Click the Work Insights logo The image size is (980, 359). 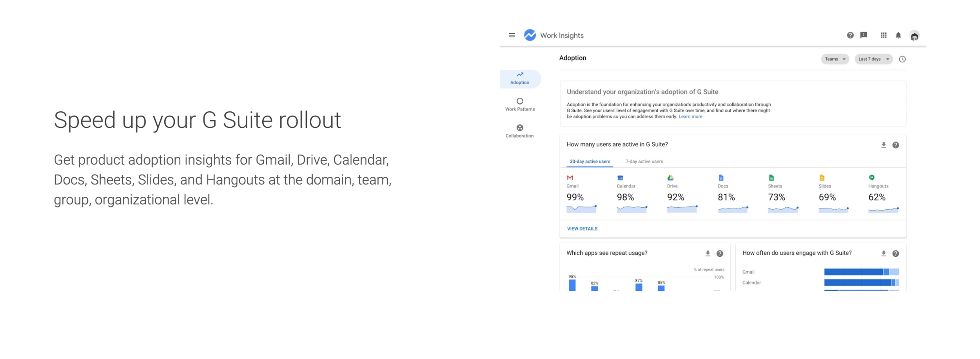pyautogui.click(x=530, y=35)
